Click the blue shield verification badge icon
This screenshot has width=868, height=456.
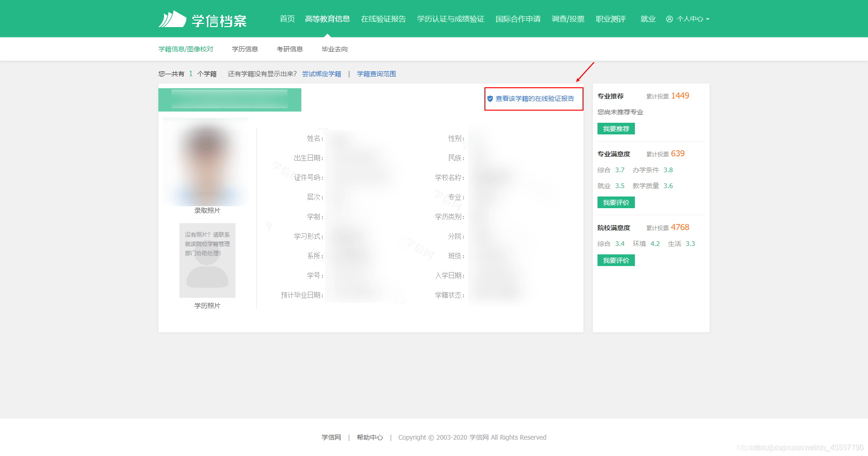point(490,98)
